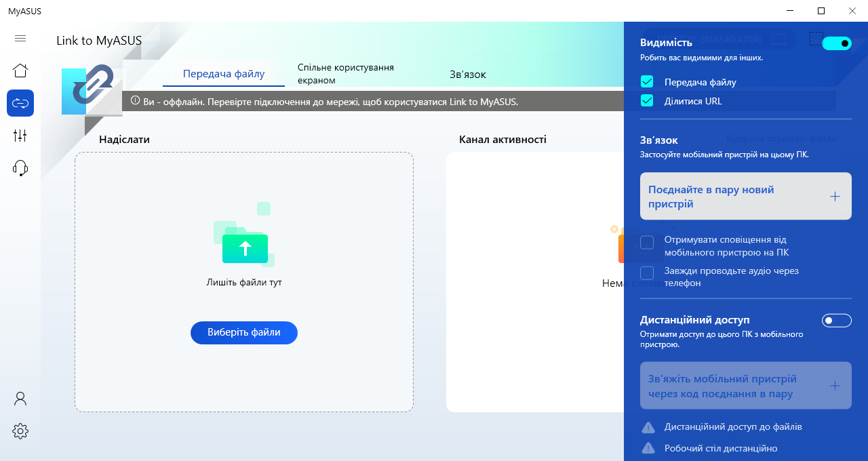Image resolution: width=868 pixels, height=461 pixels.
Task: Open the Customization sliders sidebar icon
Action: [20, 136]
